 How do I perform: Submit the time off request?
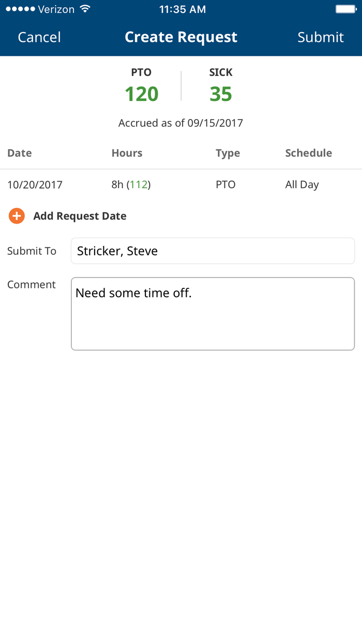click(x=321, y=37)
